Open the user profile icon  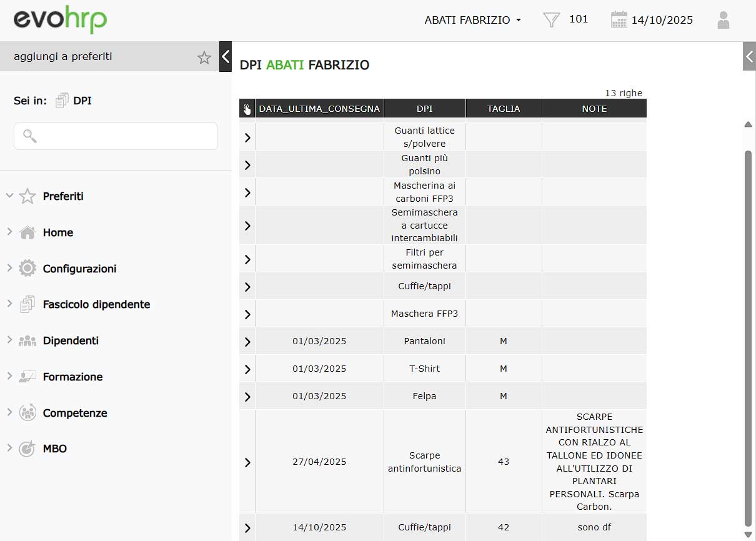pos(723,20)
